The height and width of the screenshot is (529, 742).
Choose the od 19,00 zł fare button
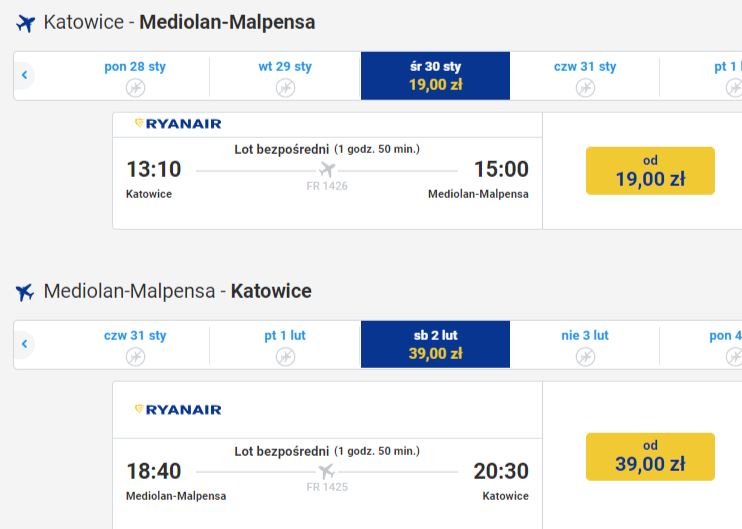[650, 171]
